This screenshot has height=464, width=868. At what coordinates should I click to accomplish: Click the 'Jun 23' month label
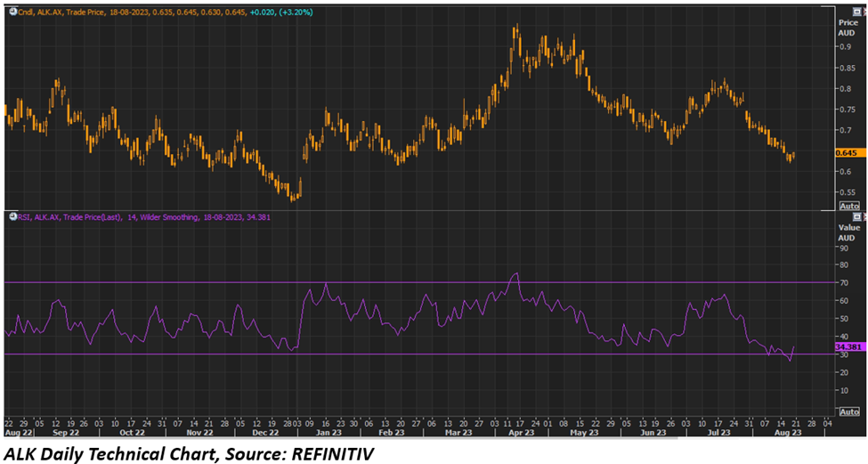[653, 433]
